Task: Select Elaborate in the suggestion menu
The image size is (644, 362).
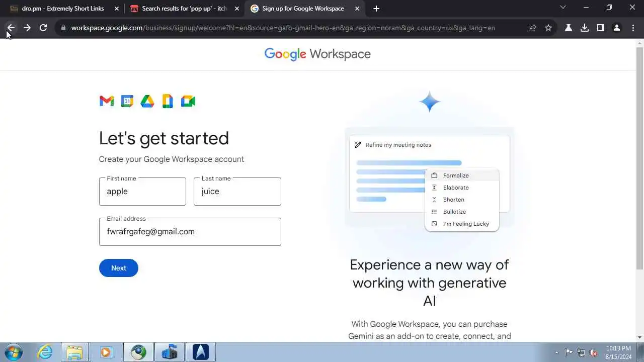Action: pyautogui.click(x=462, y=188)
